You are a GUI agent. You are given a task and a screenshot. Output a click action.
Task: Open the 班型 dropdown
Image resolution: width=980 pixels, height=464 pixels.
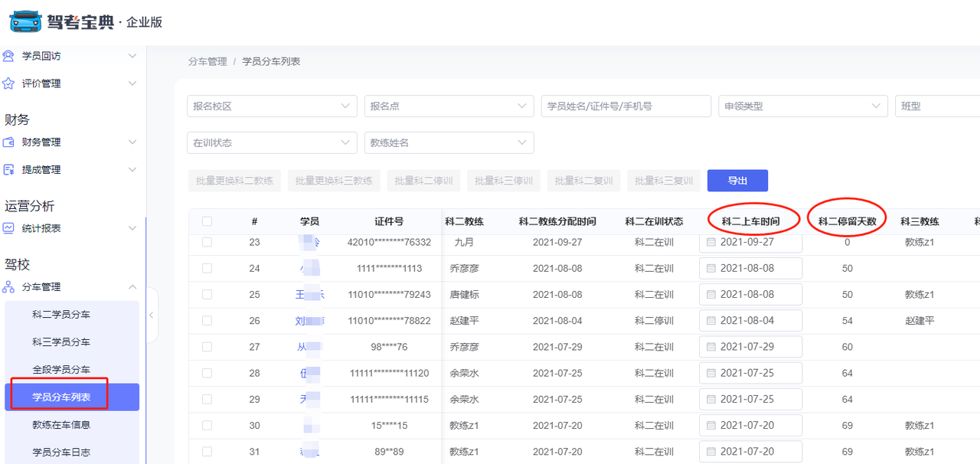click(937, 106)
